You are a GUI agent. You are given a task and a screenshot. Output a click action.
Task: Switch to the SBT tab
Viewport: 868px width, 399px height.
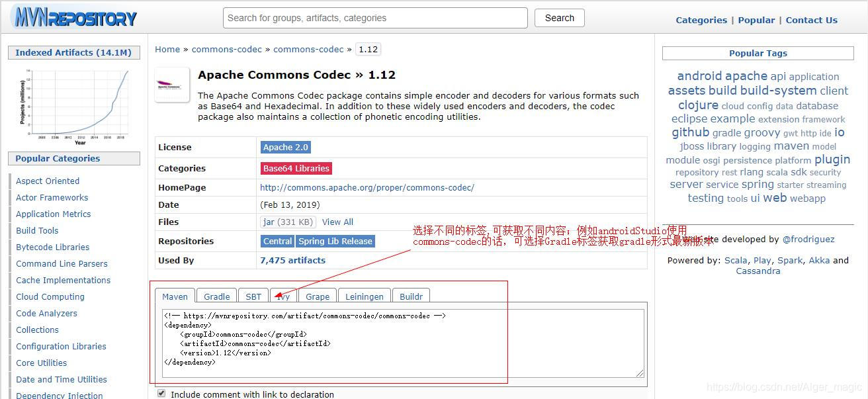[x=253, y=296]
